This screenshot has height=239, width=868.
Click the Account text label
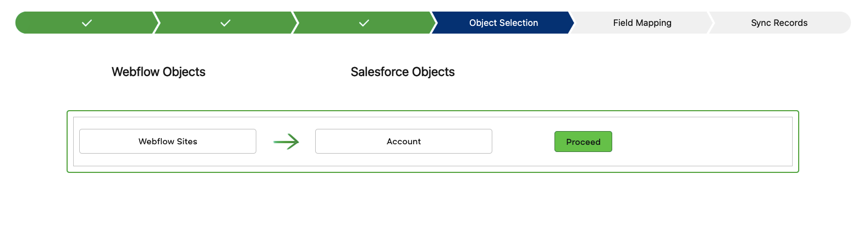pyautogui.click(x=404, y=142)
